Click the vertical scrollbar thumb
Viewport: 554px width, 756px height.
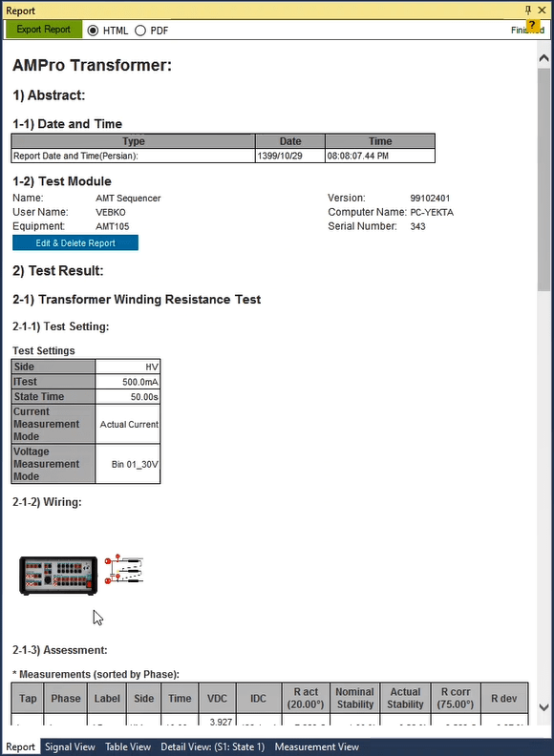[x=543, y=179]
